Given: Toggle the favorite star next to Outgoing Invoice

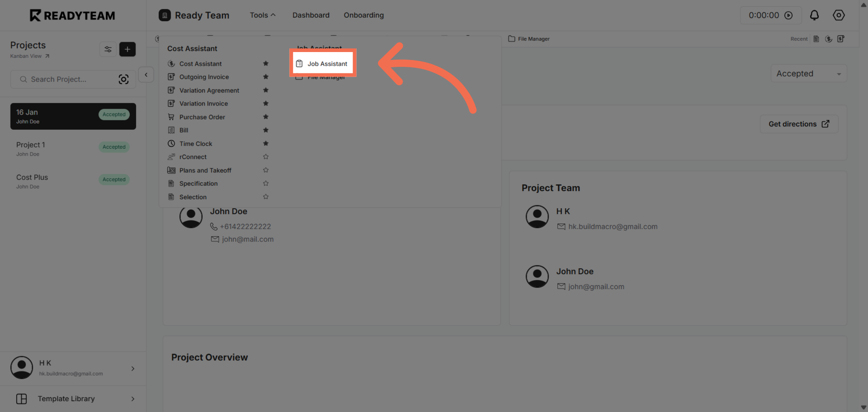Looking at the screenshot, I should coord(266,77).
